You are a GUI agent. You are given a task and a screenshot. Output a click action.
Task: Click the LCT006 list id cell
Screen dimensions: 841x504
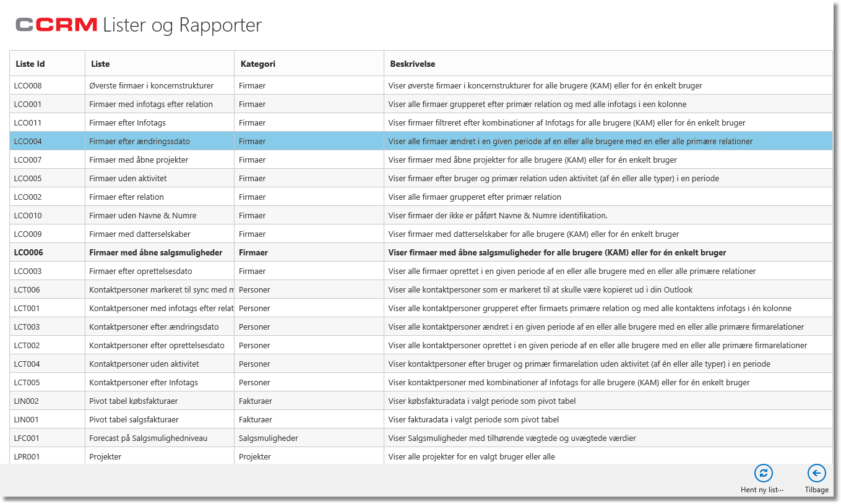click(x=48, y=289)
